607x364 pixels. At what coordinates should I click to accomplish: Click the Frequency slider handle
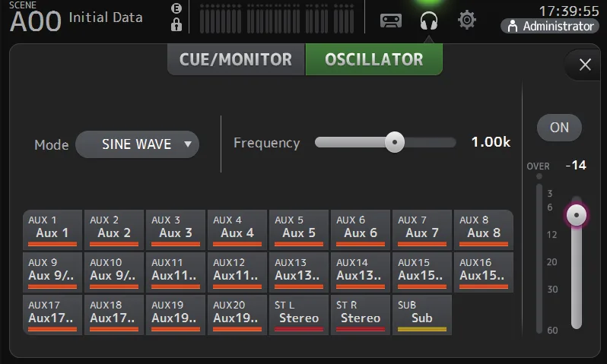[395, 142]
